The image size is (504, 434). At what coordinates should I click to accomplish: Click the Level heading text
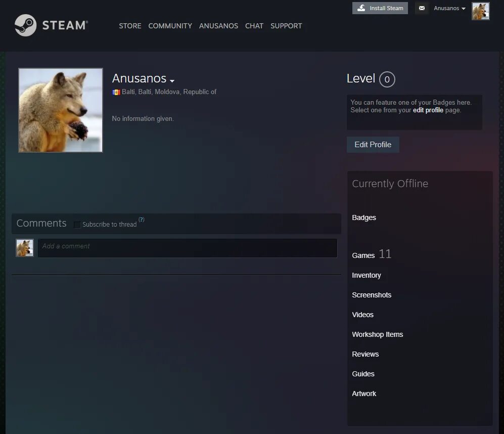click(361, 78)
